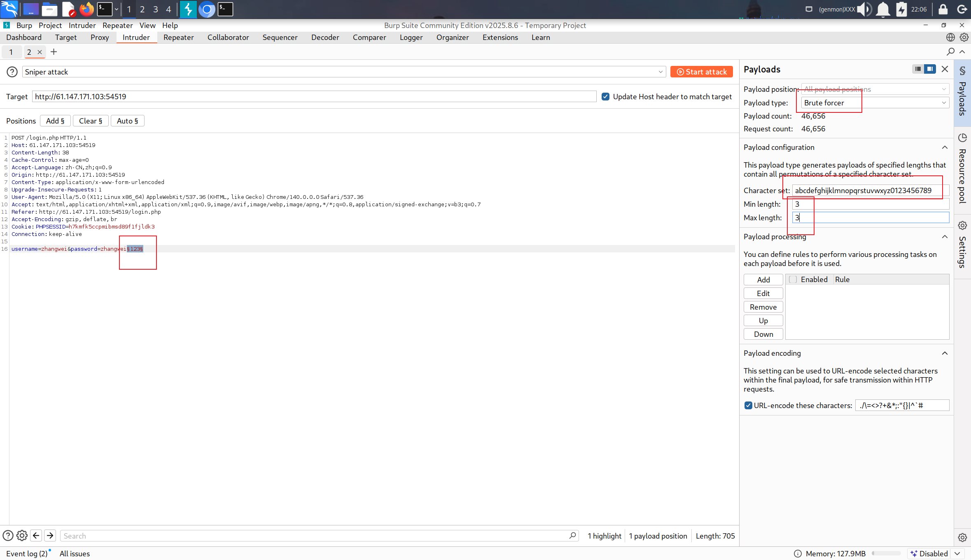Open search settings gear at bottom left
Screen dimensions: 971x560
pyautogui.click(x=22, y=535)
